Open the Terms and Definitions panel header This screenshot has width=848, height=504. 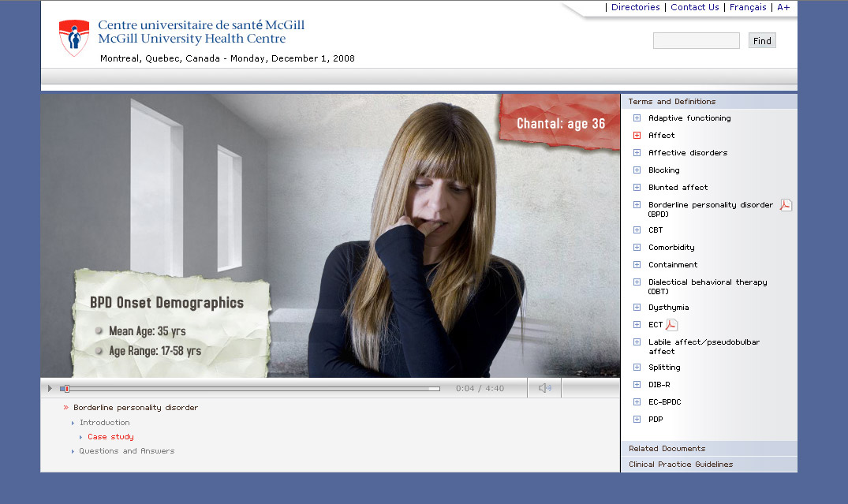[709, 101]
